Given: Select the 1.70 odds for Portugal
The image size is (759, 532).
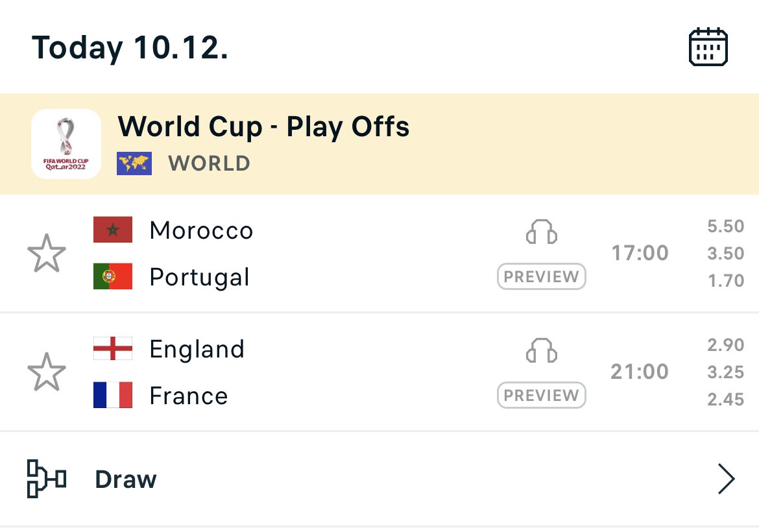Looking at the screenshot, I should pyautogui.click(x=725, y=281).
